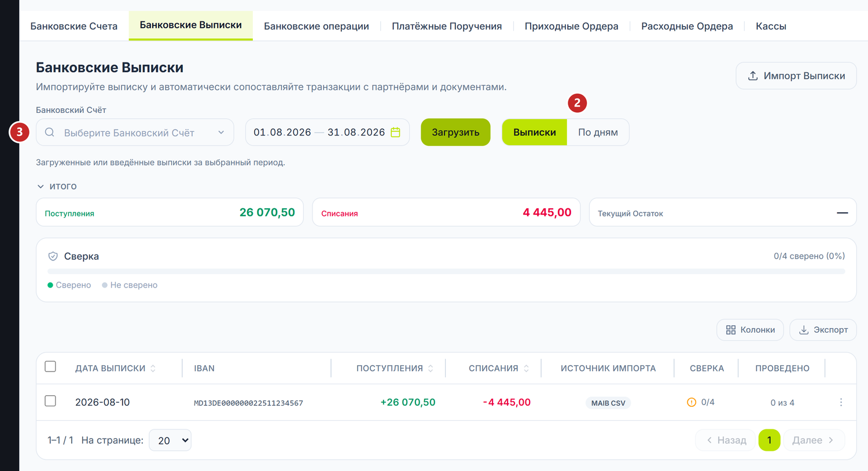Select all rows with the header checkbox
This screenshot has height=471, width=868.
[50, 366]
